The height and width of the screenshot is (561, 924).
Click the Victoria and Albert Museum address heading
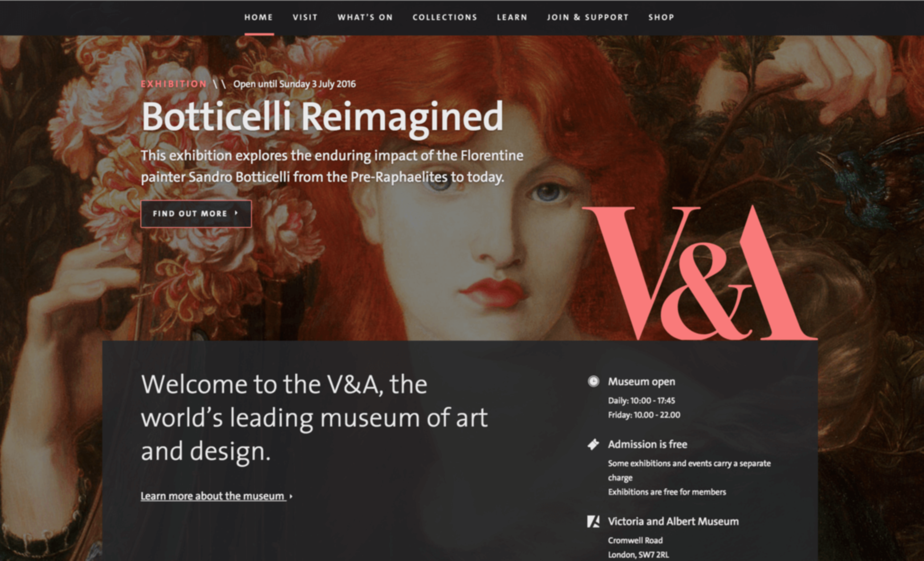click(674, 521)
